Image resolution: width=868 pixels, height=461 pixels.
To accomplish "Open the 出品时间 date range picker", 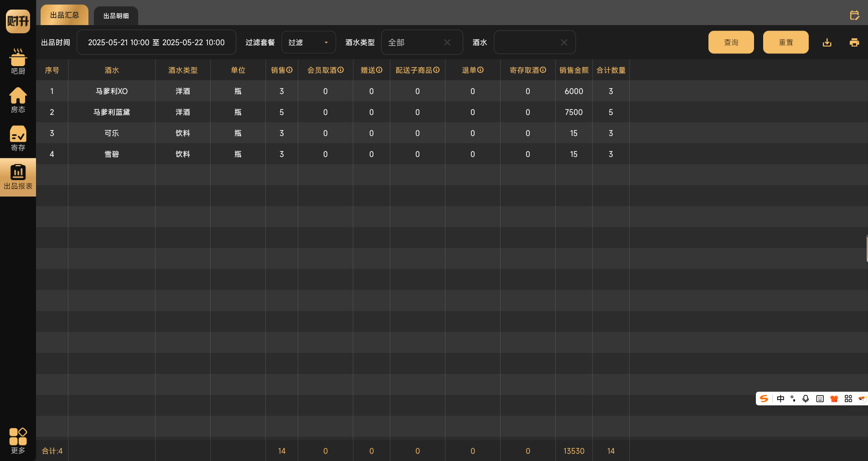I will 156,42.
